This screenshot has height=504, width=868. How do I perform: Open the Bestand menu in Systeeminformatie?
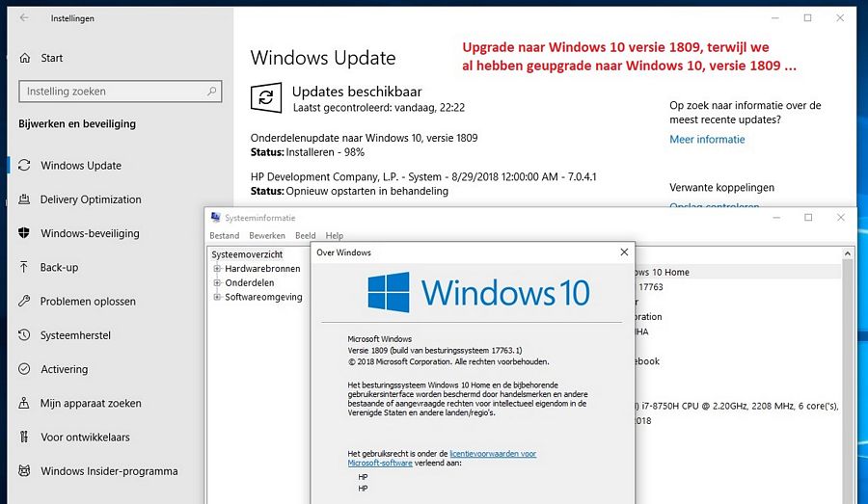tap(224, 236)
